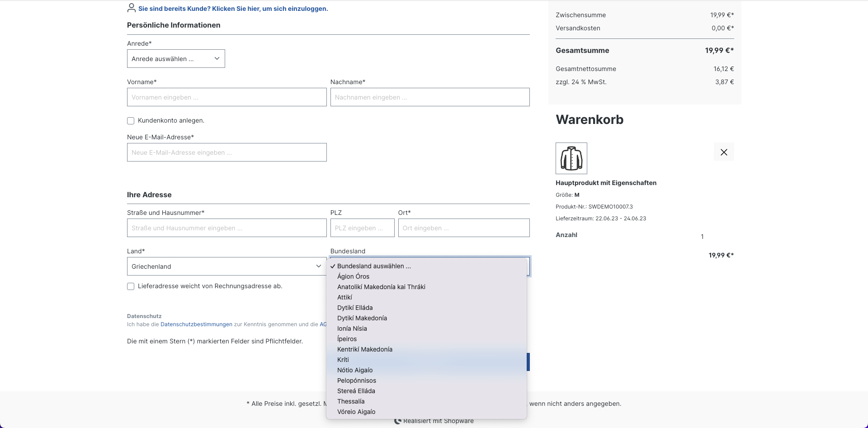Click the Shopware logo icon
The width and height of the screenshot is (868, 428).
click(398, 421)
